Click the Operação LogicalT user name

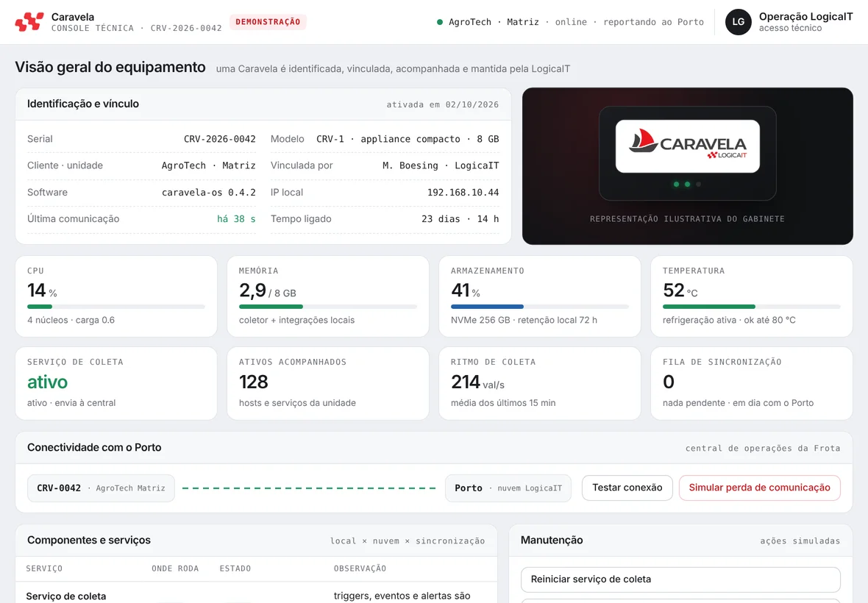point(806,17)
